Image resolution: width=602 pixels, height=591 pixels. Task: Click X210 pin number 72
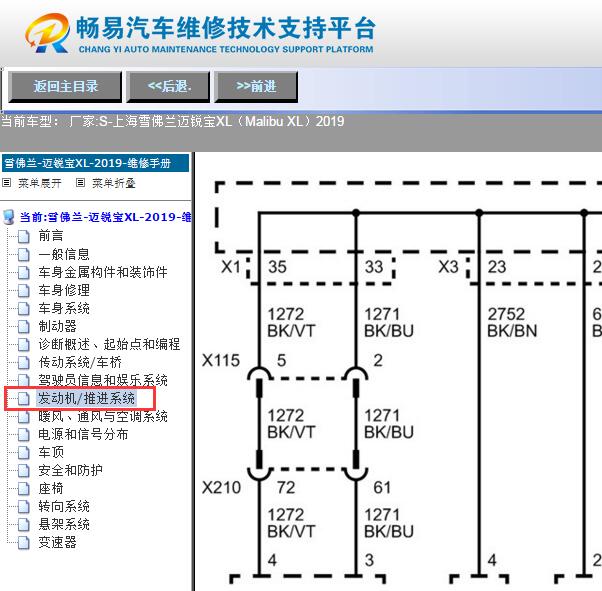coord(286,488)
